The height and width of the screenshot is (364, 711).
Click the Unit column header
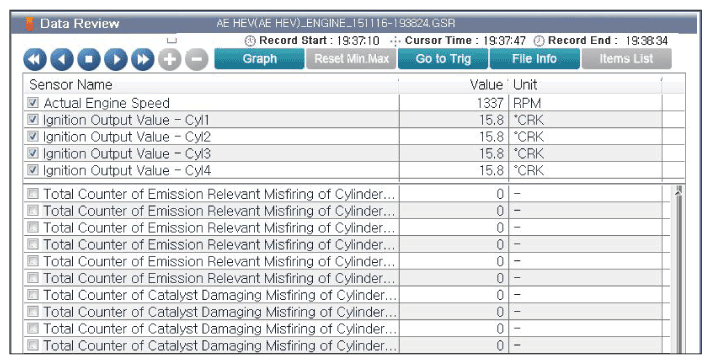click(x=585, y=85)
